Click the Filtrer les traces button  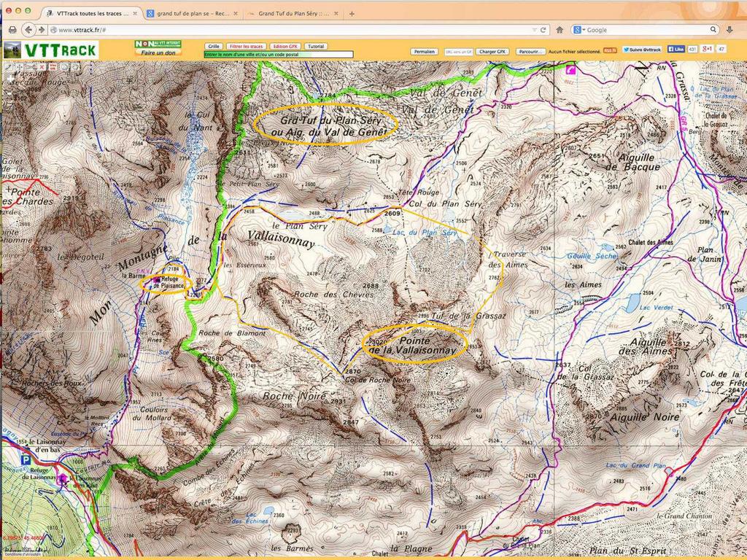[246, 46]
